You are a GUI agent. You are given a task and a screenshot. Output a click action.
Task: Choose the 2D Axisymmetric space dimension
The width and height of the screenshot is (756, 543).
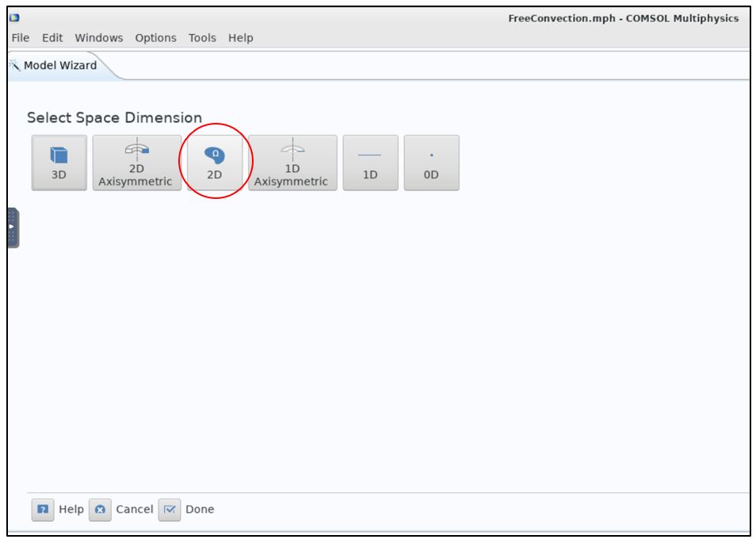[137, 163]
